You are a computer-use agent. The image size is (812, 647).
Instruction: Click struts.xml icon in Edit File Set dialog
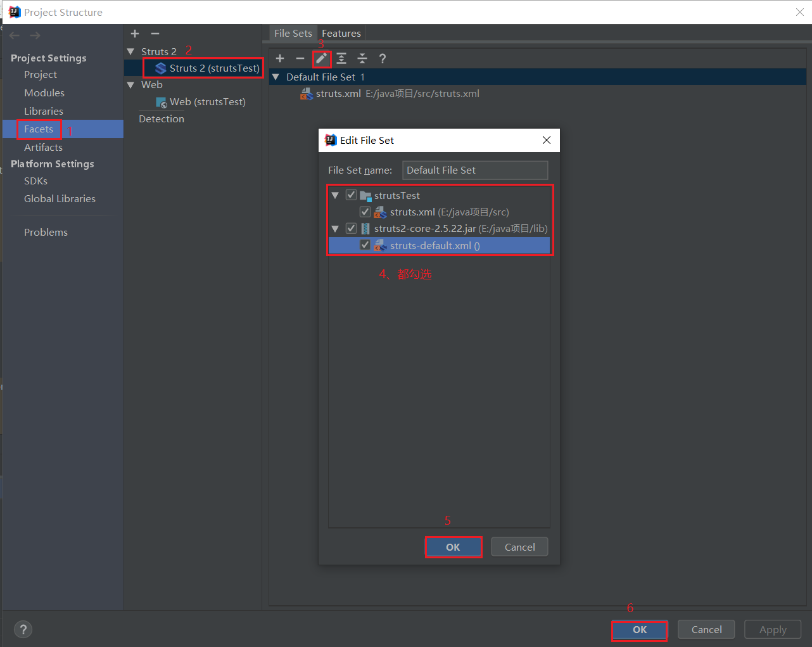(x=380, y=212)
